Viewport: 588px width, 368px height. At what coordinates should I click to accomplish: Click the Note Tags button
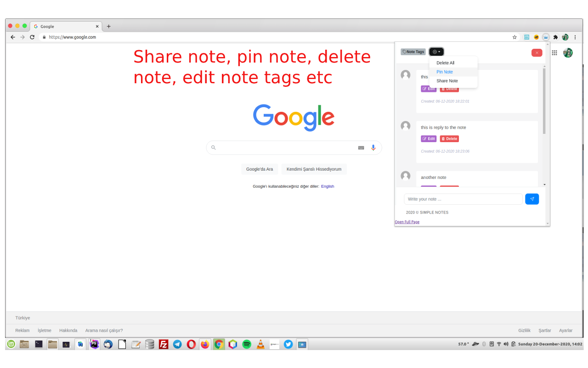(x=413, y=52)
